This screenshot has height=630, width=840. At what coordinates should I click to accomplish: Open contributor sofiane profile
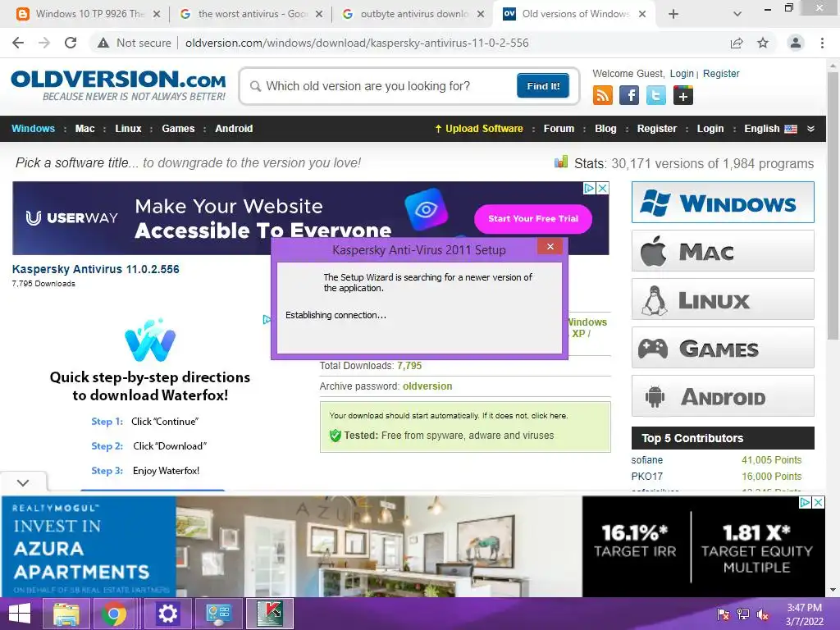646,460
